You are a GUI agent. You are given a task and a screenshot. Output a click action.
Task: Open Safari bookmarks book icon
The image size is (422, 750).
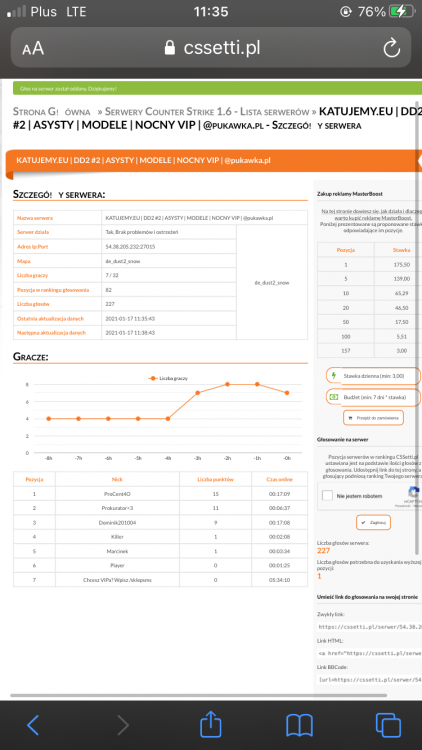299,725
